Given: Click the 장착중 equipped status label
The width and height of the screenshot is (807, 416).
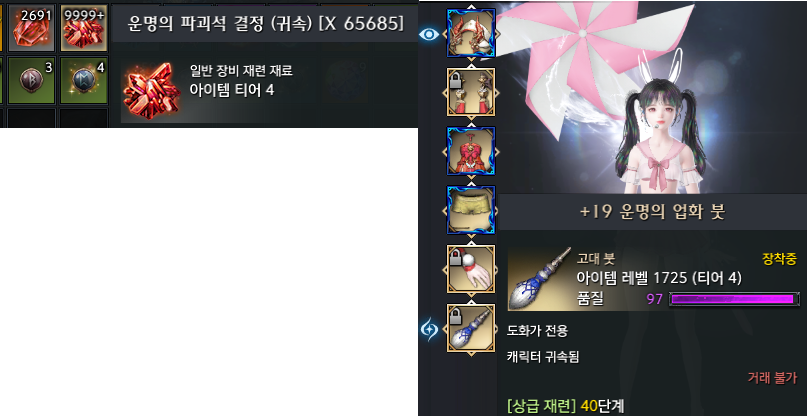Looking at the screenshot, I should pos(779,259).
